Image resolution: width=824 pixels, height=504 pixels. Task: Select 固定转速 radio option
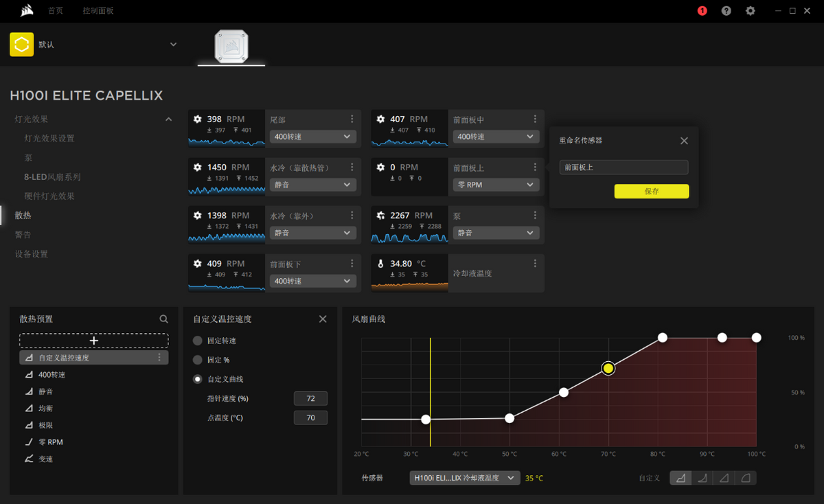coord(198,341)
